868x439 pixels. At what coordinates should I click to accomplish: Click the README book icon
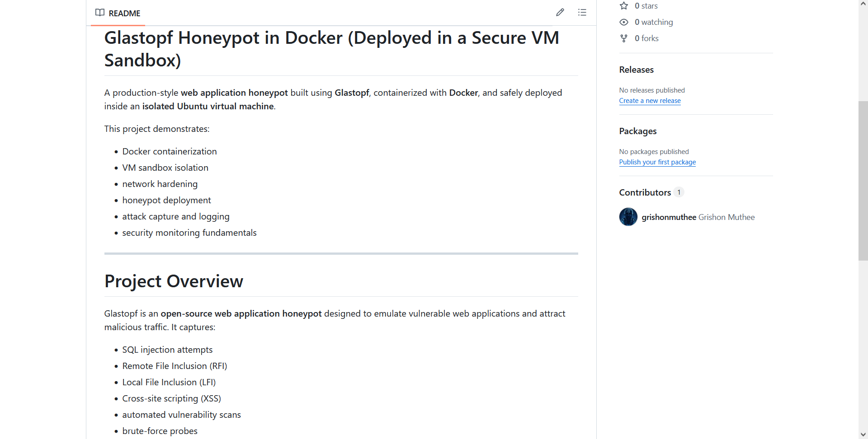click(100, 13)
